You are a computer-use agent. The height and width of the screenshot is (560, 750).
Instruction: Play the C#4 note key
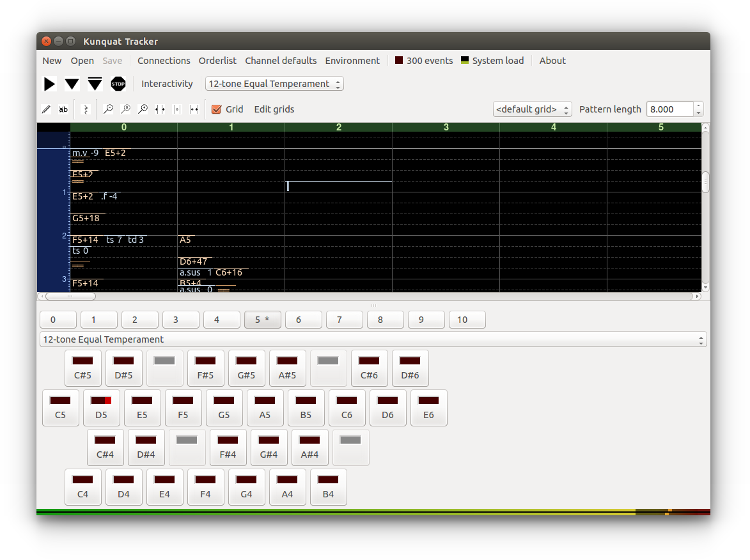pos(105,447)
